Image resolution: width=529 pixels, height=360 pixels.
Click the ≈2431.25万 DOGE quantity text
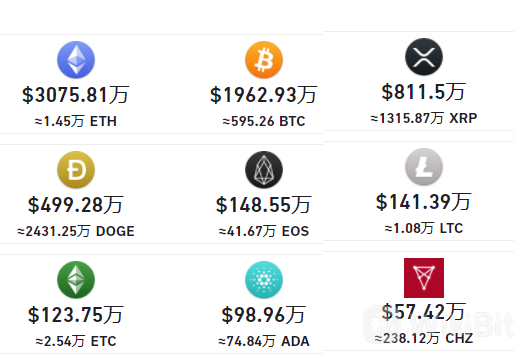pyautogui.click(x=76, y=231)
